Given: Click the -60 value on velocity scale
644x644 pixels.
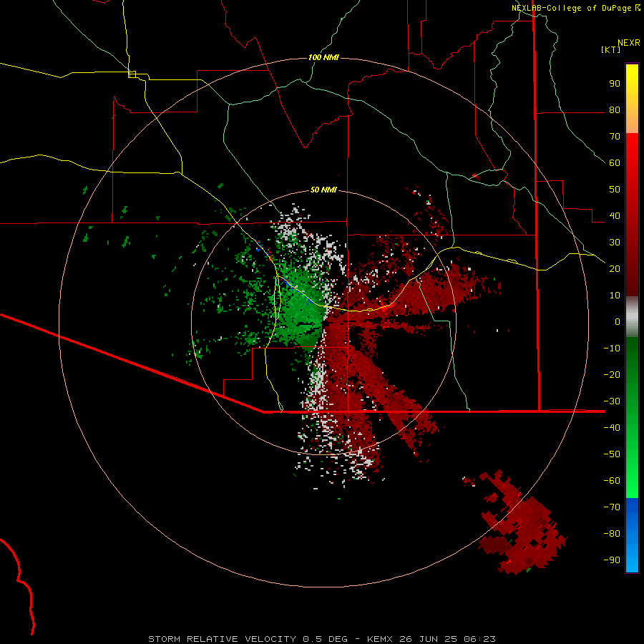Looking at the screenshot, I should coord(612,481).
